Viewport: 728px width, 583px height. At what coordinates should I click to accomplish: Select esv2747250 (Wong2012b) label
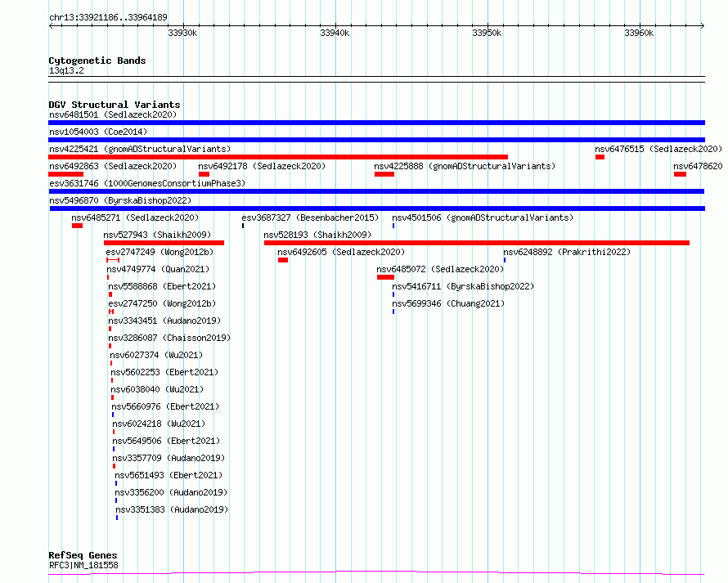tap(162, 303)
